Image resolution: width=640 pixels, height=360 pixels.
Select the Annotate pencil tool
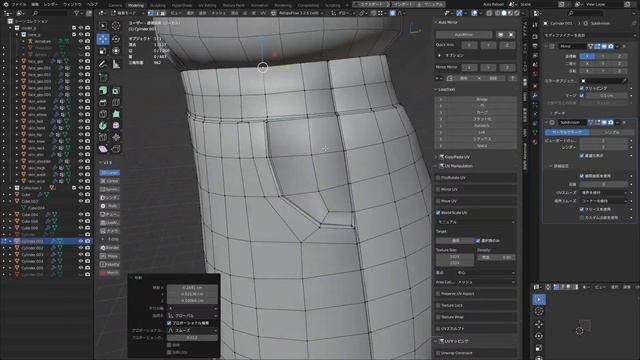pyautogui.click(x=103, y=64)
